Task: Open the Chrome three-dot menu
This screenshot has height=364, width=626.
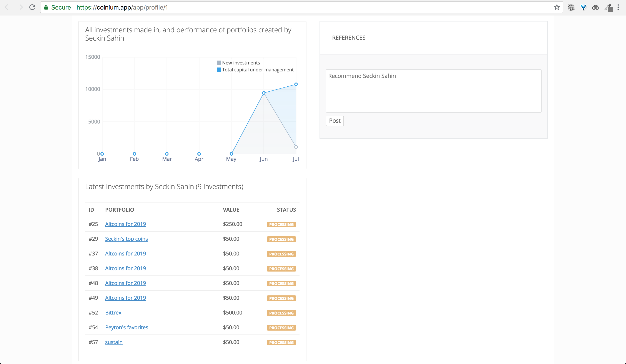Action: point(618,7)
